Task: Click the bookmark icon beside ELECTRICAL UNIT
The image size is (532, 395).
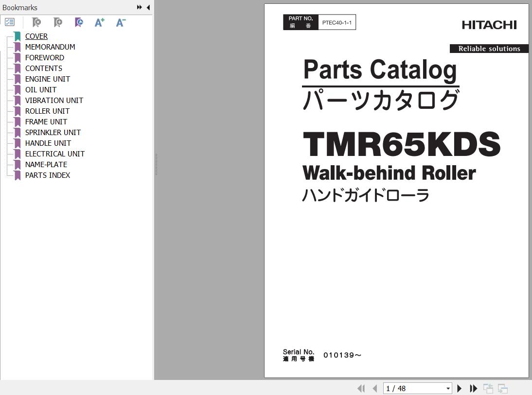Action: (18, 154)
